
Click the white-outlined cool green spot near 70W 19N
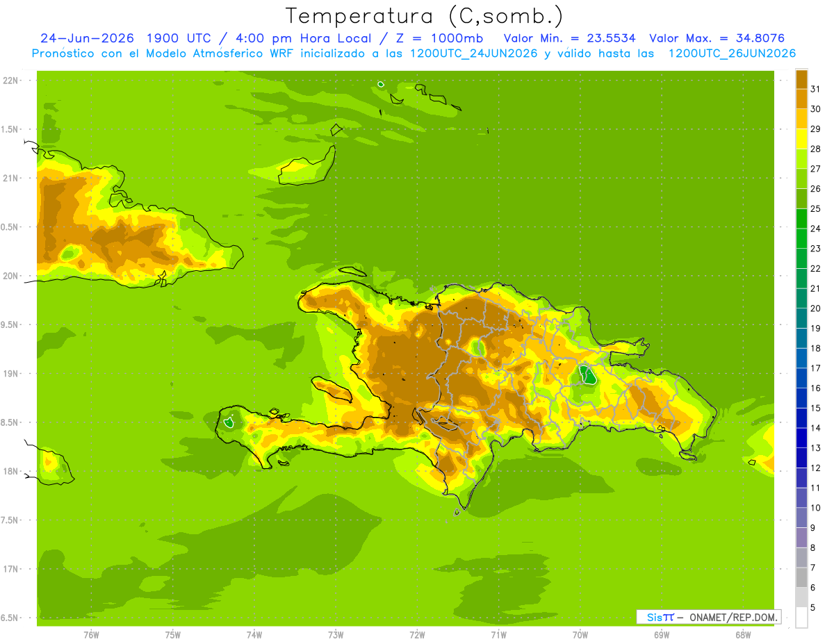(x=588, y=375)
